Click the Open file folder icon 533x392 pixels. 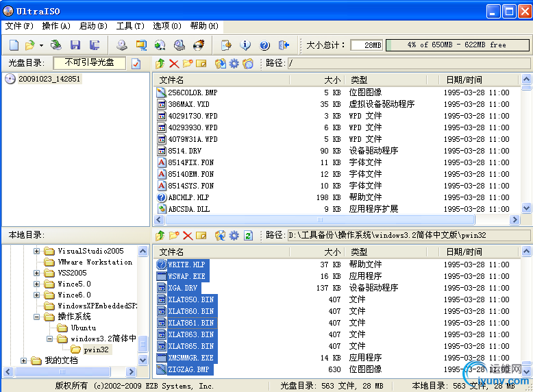(x=30, y=45)
